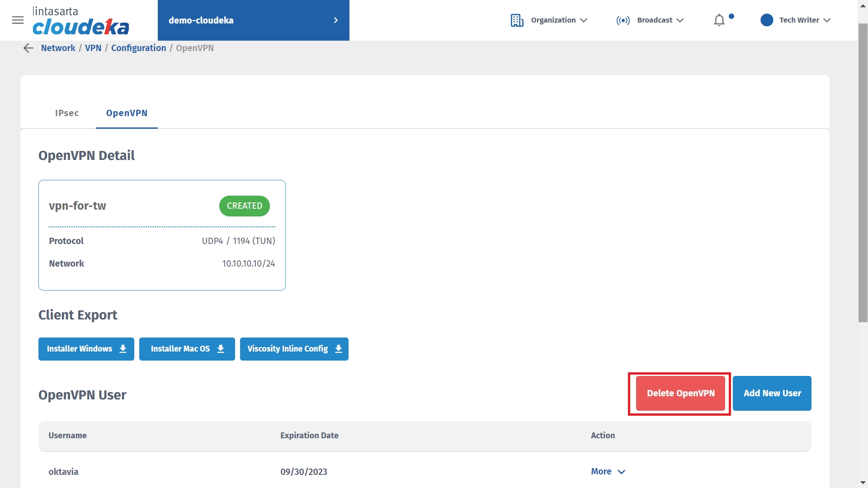The image size is (868, 488).
Task: Click the download icon on Viscosity Inline Config
Action: pos(339,349)
